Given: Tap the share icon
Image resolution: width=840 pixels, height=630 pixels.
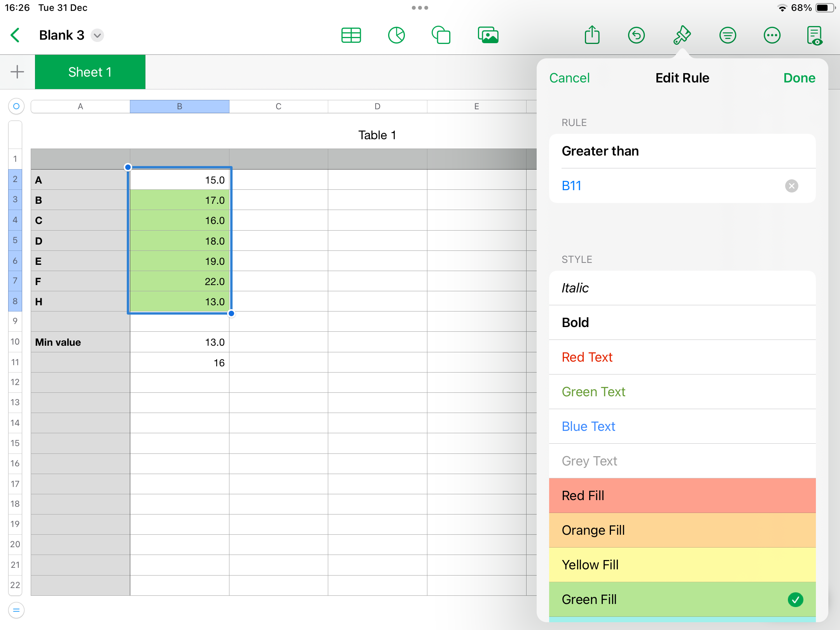Looking at the screenshot, I should pyautogui.click(x=592, y=35).
